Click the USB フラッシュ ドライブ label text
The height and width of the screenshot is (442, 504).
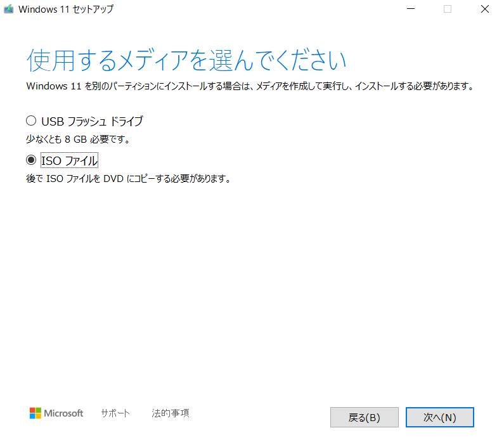[93, 121]
